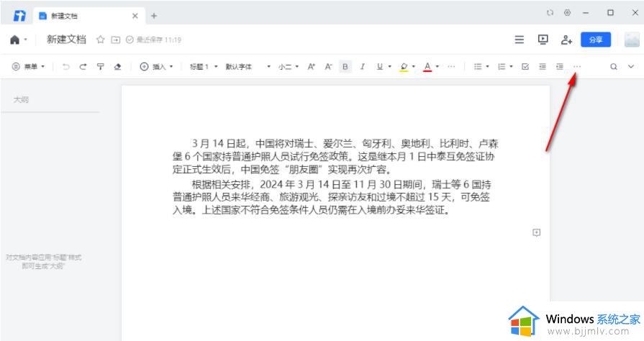This screenshot has height=341, width=644.
Task: Edit the 新建文档 document title
Action: [66, 40]
